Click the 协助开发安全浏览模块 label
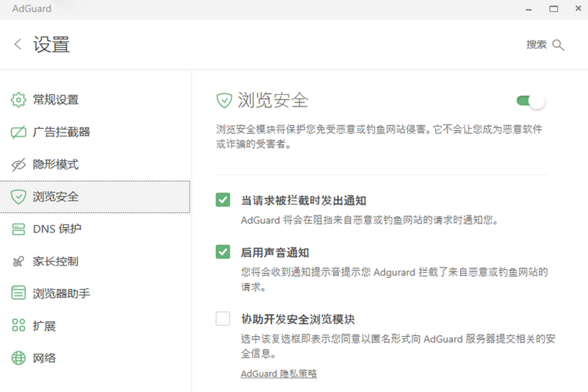 [298, 319]
